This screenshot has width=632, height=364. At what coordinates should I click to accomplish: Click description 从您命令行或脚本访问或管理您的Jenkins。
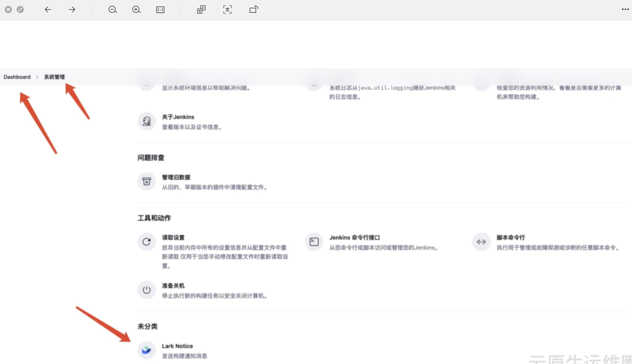(x=384, y=248)
